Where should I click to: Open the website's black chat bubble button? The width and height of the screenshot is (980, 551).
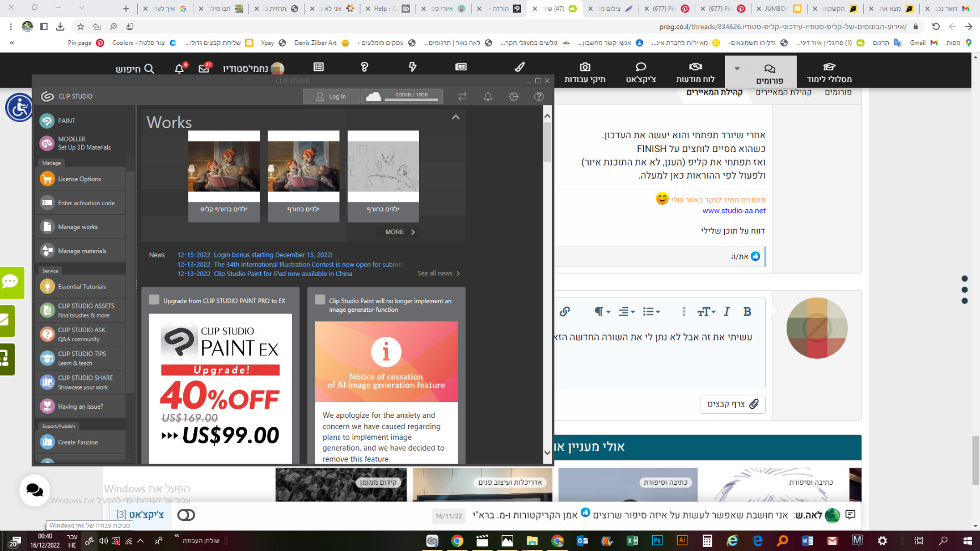[x=35, y=490]
